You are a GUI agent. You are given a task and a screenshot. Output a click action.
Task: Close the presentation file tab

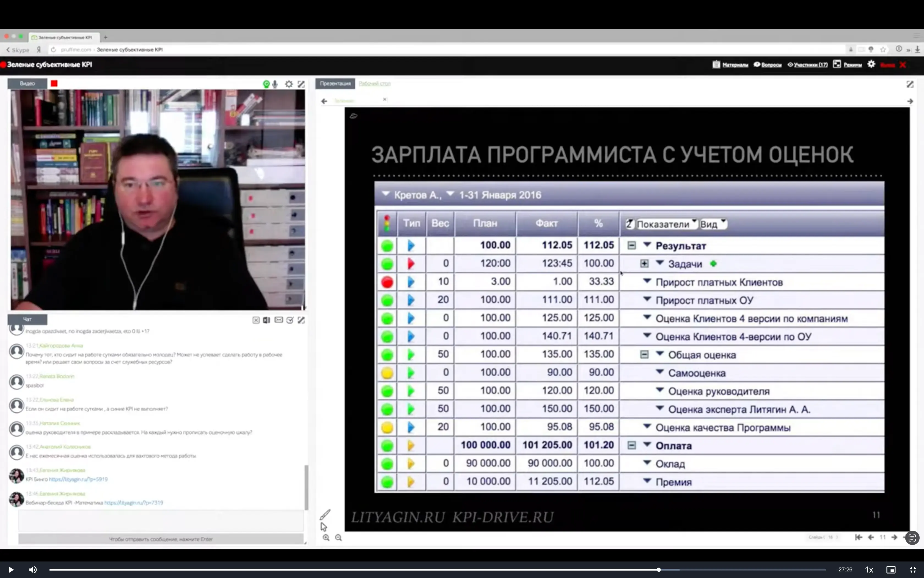[385, 99]
